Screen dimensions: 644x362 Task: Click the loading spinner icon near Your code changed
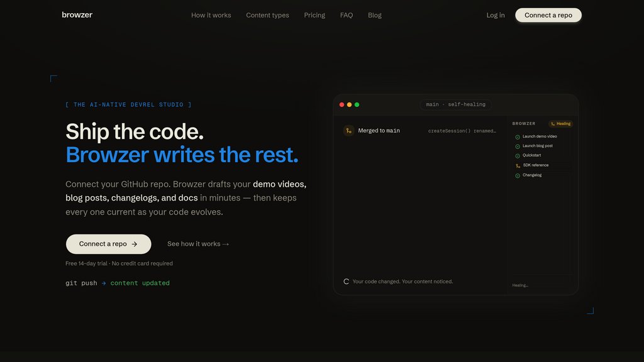point(347,282)
